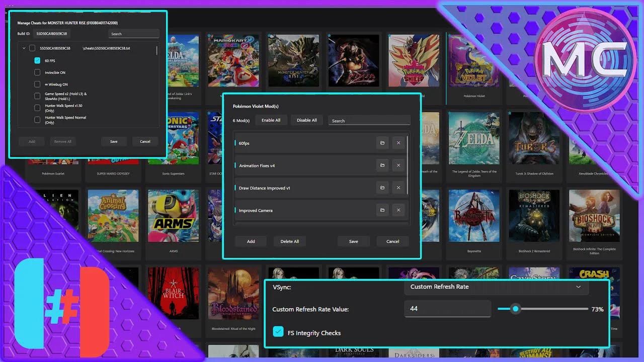Toggle the favorite star on Pokémon Violet
Viewport: 644px width, 362px height.
pos(450,34)
